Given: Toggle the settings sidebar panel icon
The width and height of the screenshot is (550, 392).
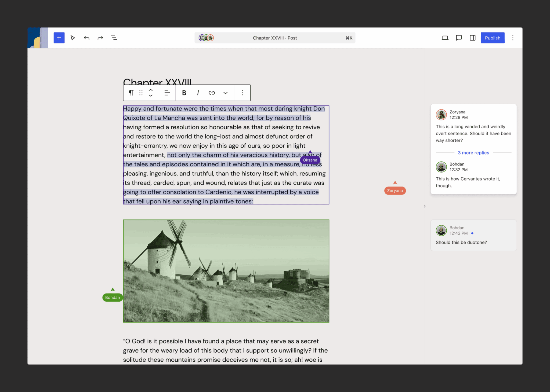Looking at the screenshot, I should pyautogui.click(x=473, y=38).
